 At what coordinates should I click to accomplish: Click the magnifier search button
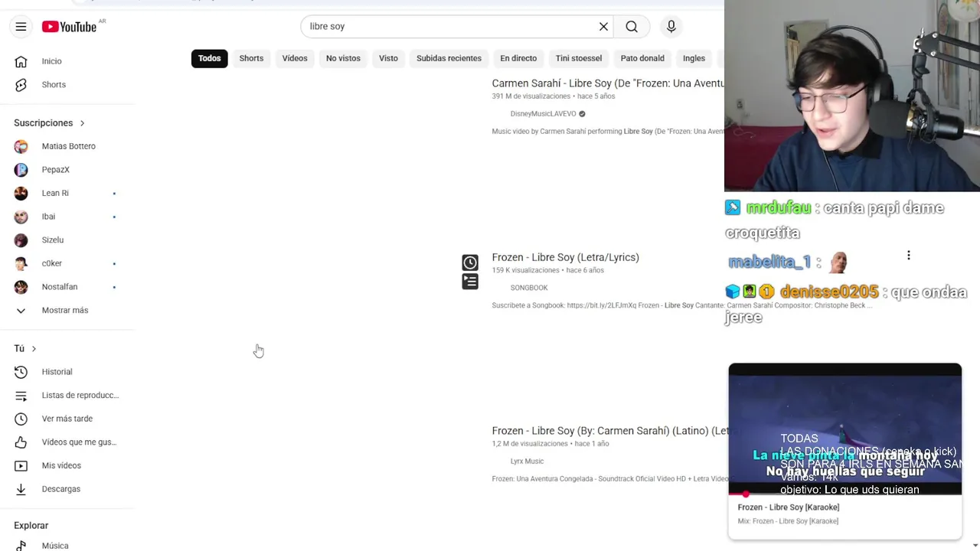point(632,27)
